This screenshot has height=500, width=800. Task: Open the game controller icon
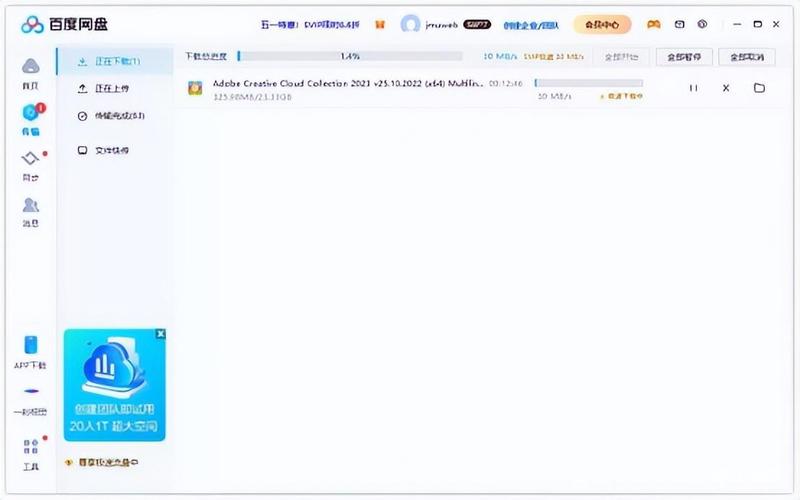coord(654,24)
